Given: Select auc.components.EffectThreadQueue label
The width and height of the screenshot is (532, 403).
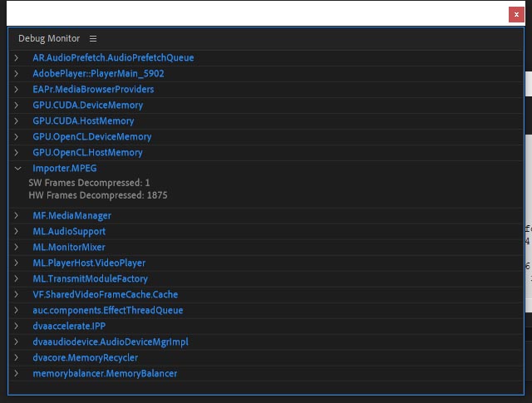Looking at the screenshot, I should (x=108, y=311).
